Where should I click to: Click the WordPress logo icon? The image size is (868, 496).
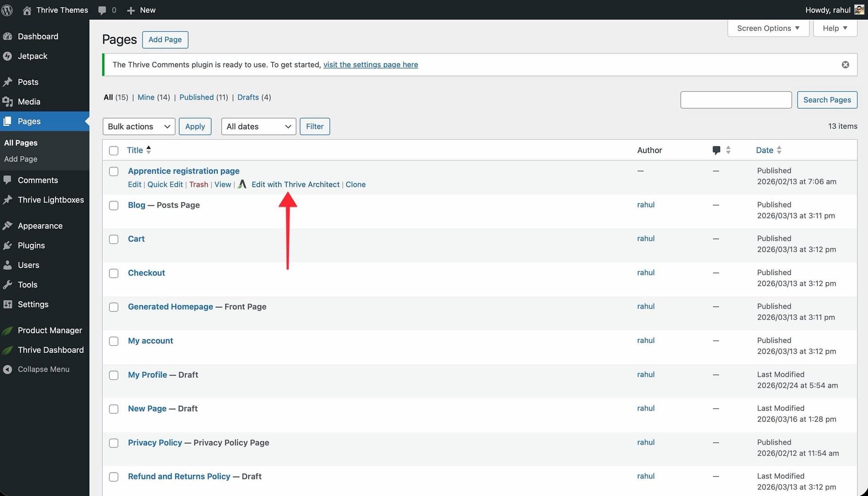7,10
